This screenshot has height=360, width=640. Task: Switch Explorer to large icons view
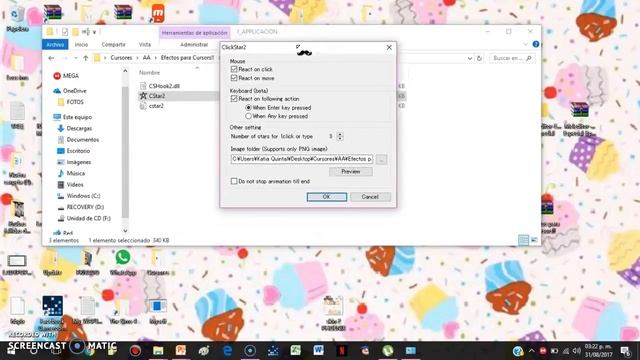tap(534, 240)
